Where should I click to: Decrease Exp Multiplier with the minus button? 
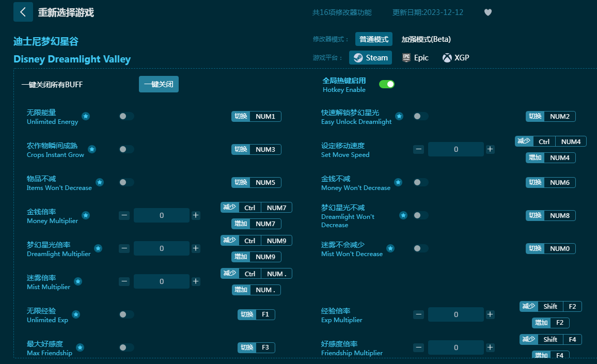tap(418, 314)
